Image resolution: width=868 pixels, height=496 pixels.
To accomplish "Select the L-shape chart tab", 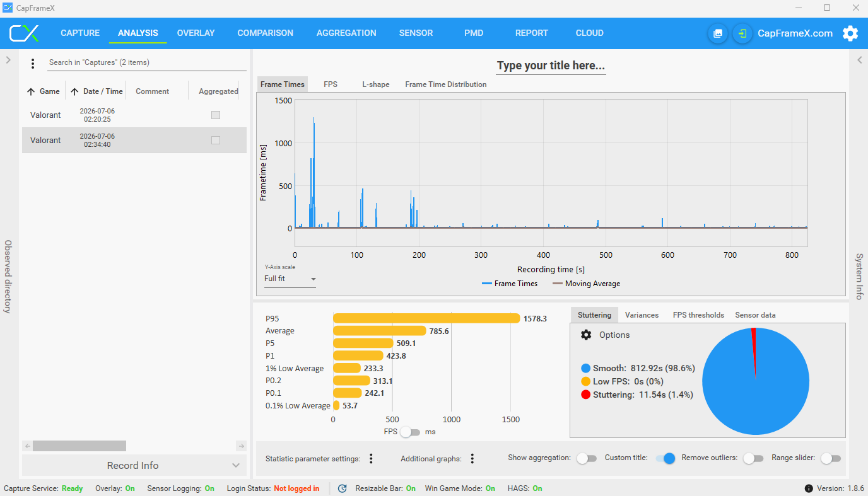I will point(376,84).
